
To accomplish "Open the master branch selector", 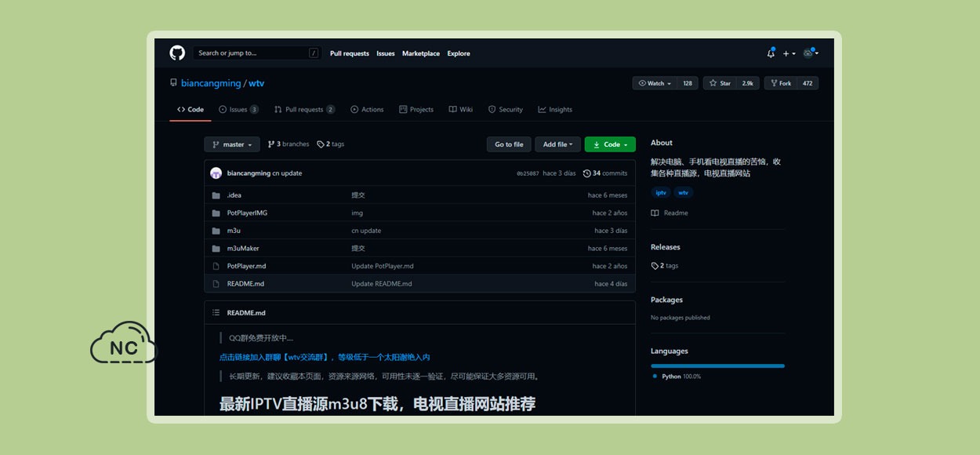I will tap(232, 144).
